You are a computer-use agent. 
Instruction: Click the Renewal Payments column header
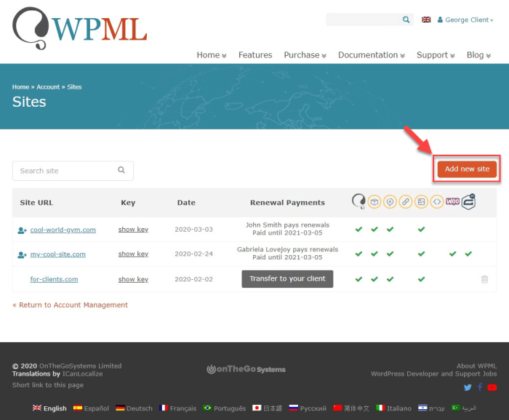(287, 203)
